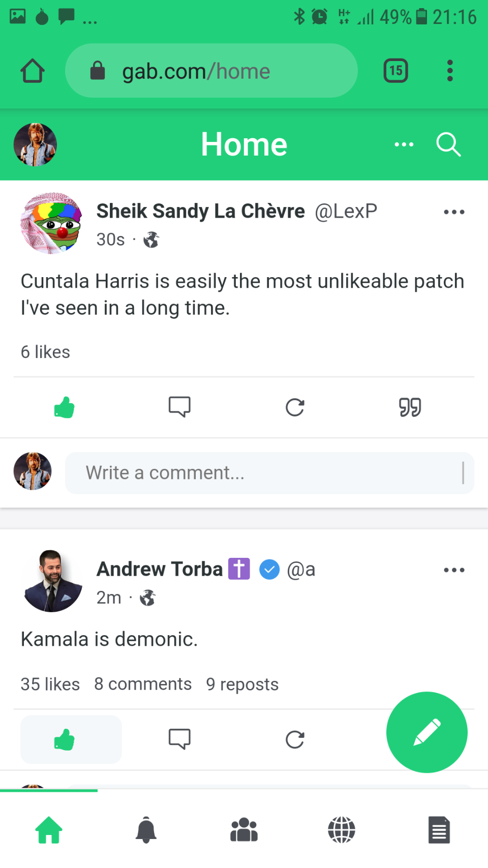Image resolution: width=488 pixels, height=868 pixels.
Task: Open more options for Andrew Torba's post
Action: [454, 570]
